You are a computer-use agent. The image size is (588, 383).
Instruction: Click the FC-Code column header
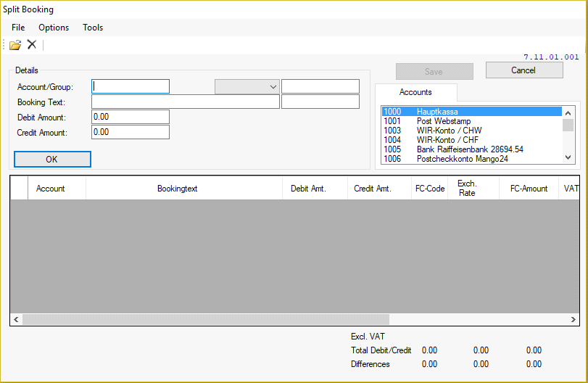[430, 188]
